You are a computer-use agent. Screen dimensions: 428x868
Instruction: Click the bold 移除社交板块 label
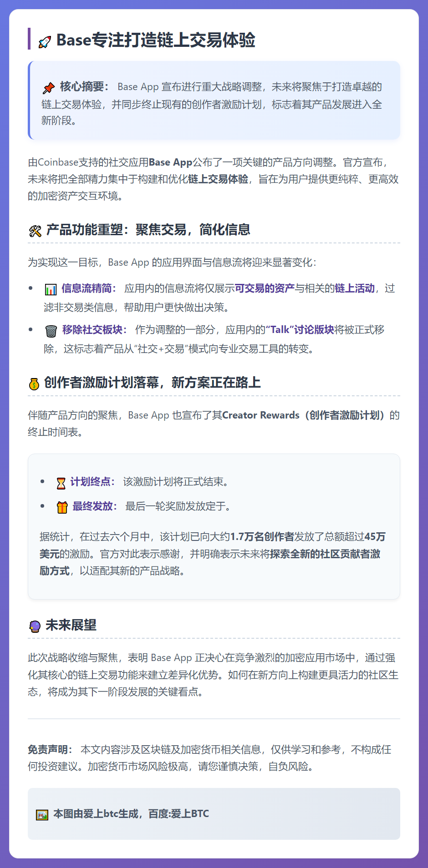(95, 330)
